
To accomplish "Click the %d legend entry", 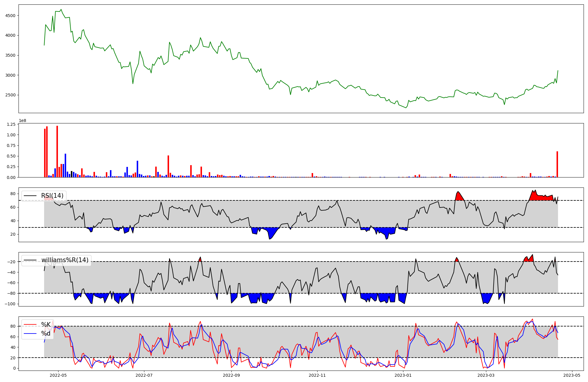I will click(x=46, y=334).
